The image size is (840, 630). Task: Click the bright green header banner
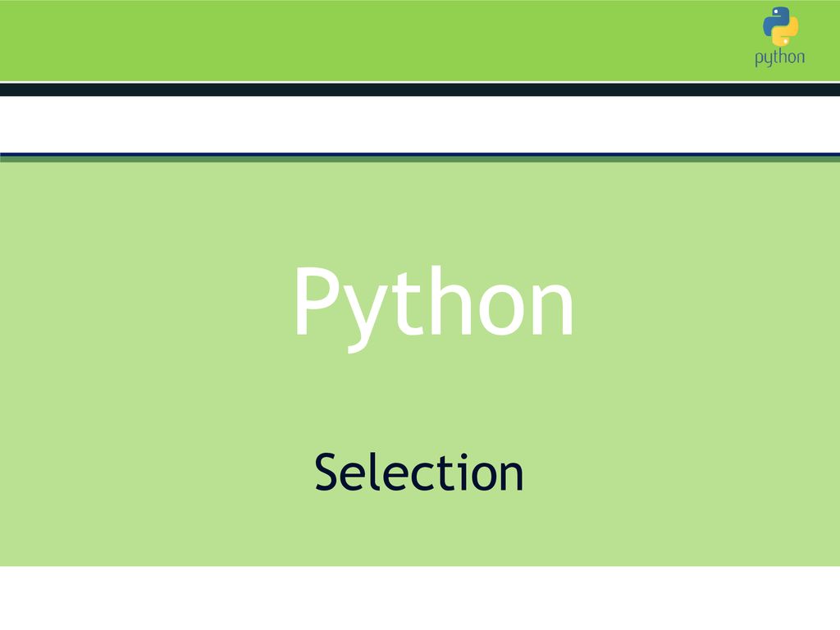click(420, 40)
